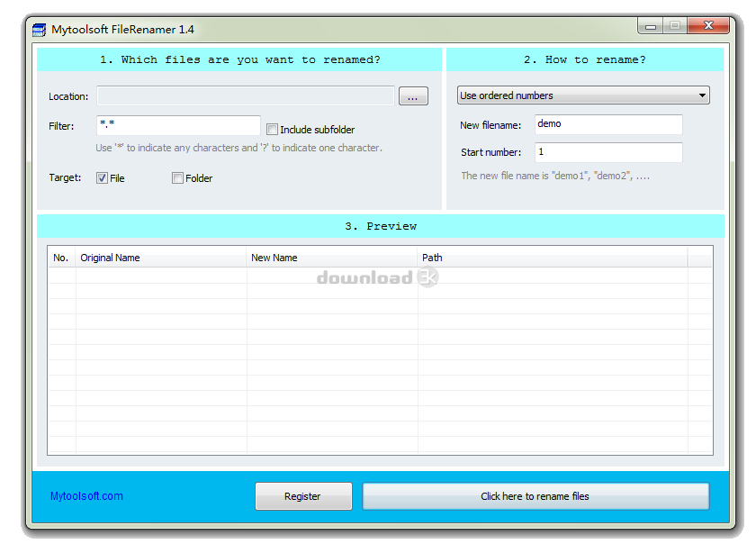Click the Mytoolsoft FileRenamer title bar icon

click(x=39, y=30)
